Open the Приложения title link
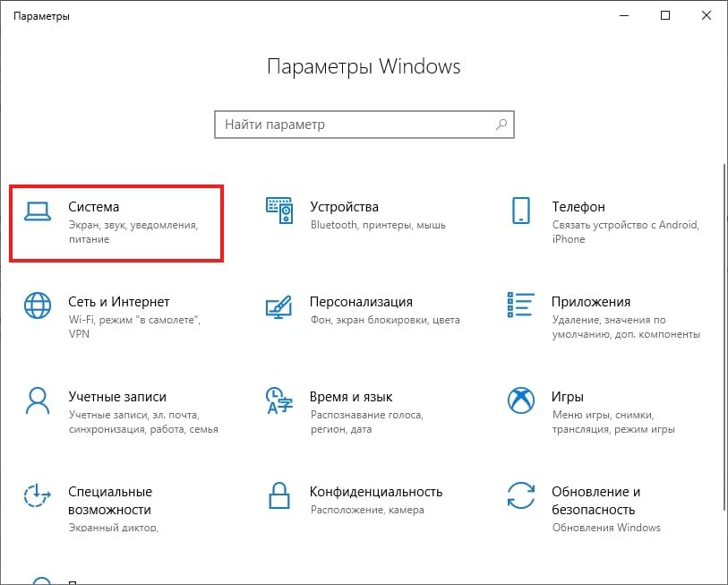 point(591,302)
